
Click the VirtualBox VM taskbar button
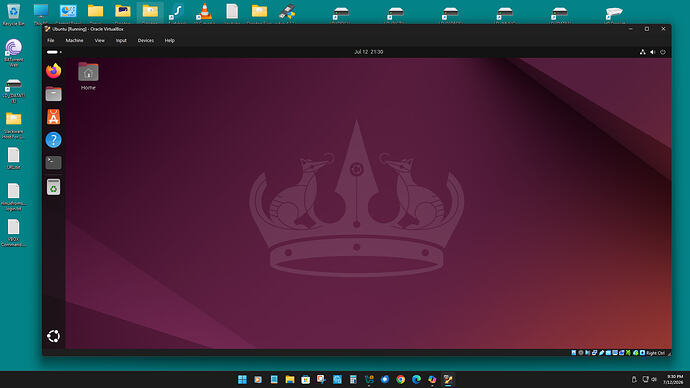tap(448, 379)
